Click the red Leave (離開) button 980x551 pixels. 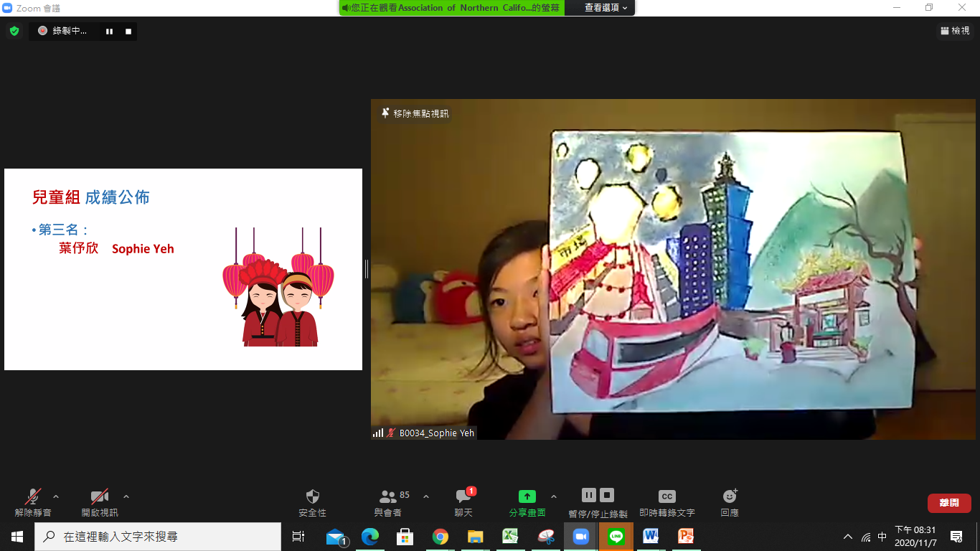948,503
